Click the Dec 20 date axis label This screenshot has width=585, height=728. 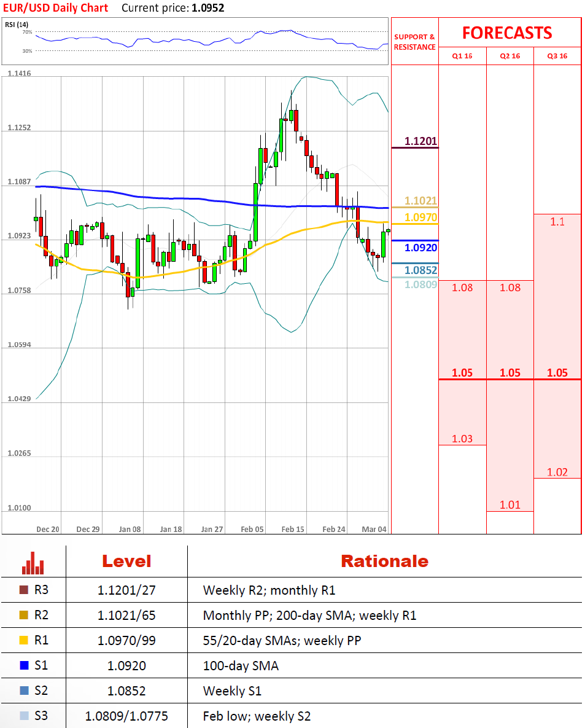tap(48, 530)
